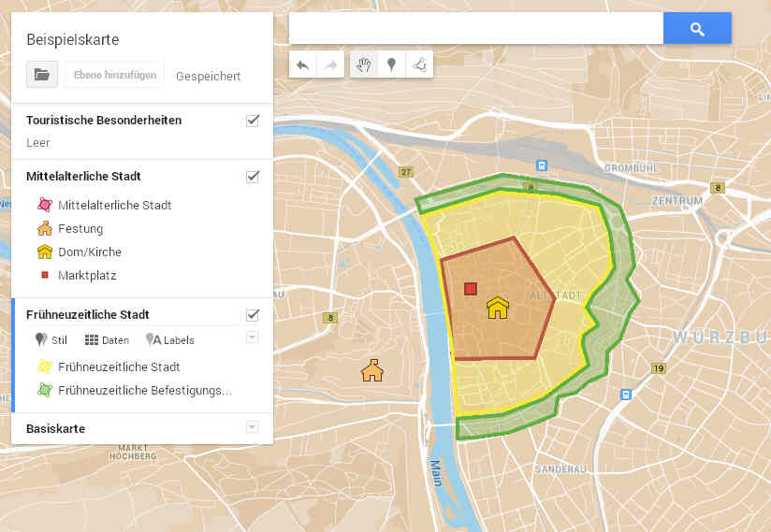Click the blue search magnifier button
The image size is (771, 532).
point(697,29)
